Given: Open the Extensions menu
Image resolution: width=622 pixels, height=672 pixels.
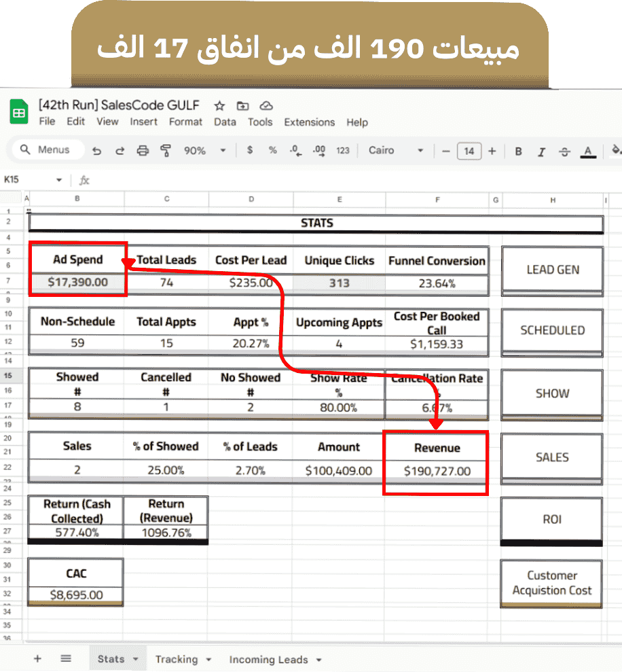Looking at the screenshot, I should [x=309, y=122].
